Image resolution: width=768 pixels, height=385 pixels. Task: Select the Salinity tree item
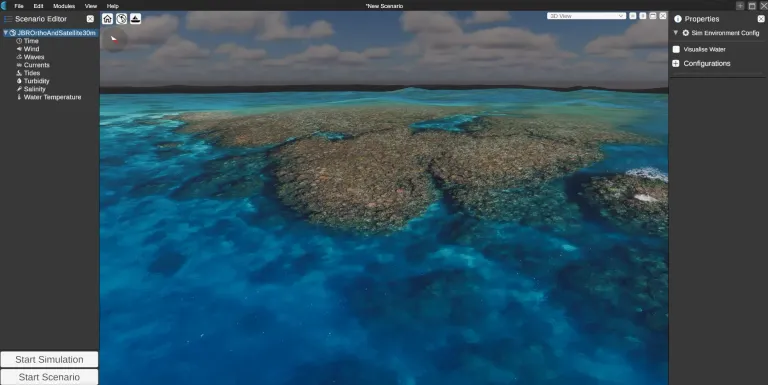[35, 89]
